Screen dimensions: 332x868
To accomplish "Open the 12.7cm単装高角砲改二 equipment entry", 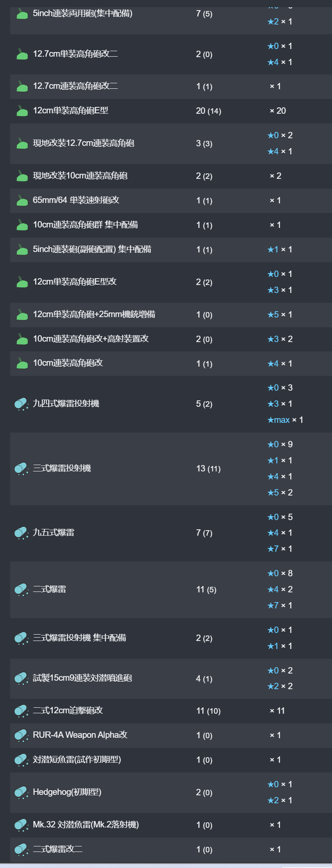I will click(x=75, y=54).
